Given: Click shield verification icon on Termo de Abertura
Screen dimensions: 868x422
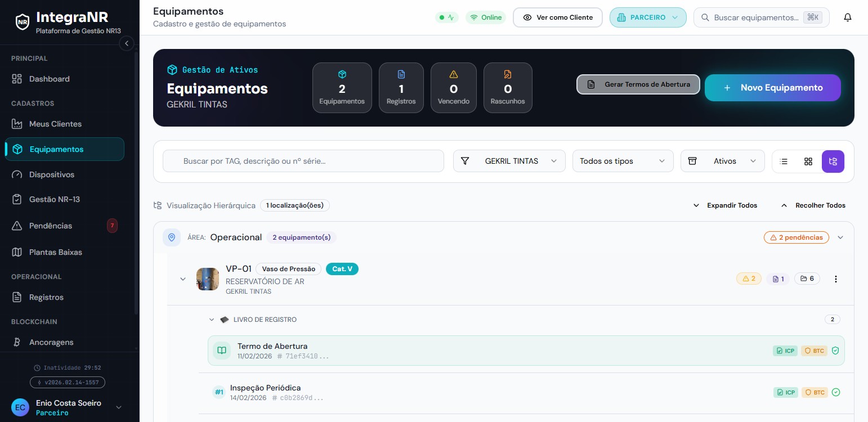Looking at the screenshot, I should 835,351.
